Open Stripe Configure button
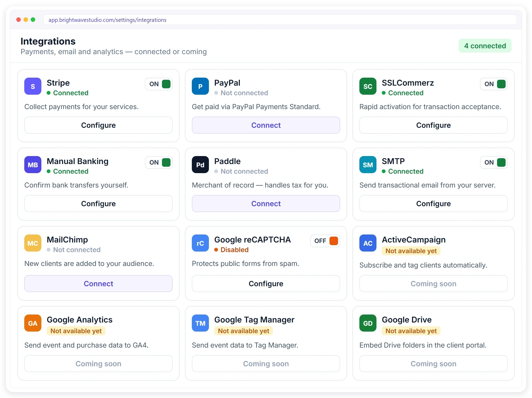532x398 pixels. 98,125
